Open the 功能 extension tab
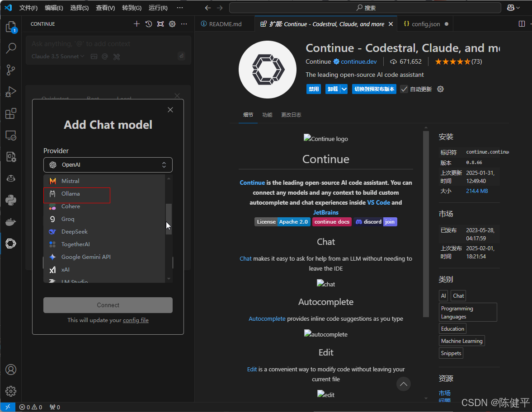 (267, 115)
